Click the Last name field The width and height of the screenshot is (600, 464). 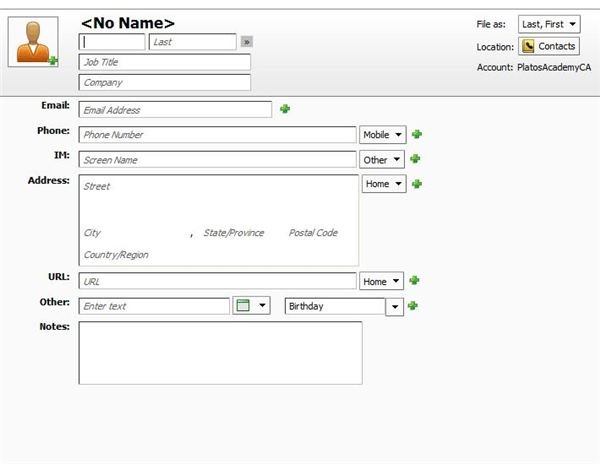[192, 42]
